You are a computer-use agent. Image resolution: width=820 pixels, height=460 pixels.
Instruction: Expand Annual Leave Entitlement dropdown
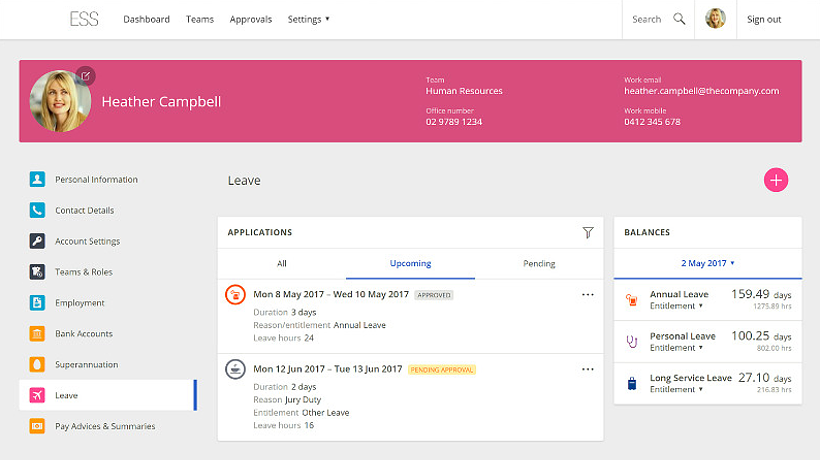pyautogui.click(x=676, y=306)
